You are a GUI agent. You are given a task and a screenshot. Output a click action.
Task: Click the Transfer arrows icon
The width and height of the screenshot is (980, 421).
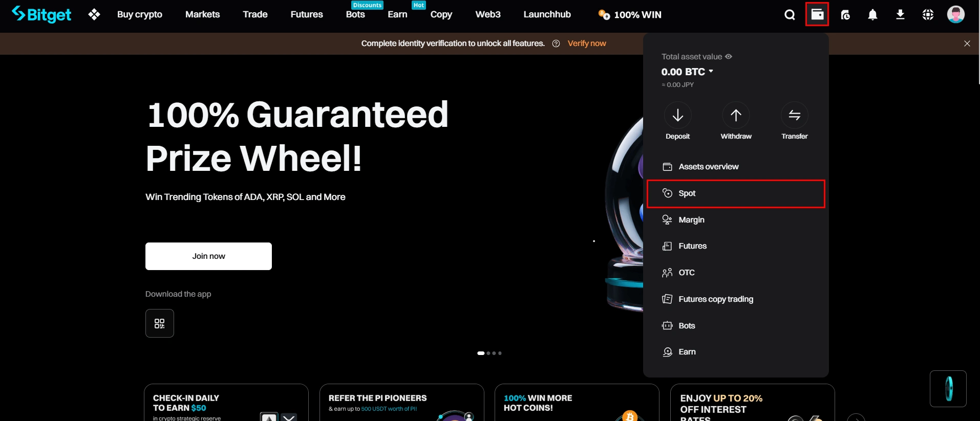pos(794,116)
